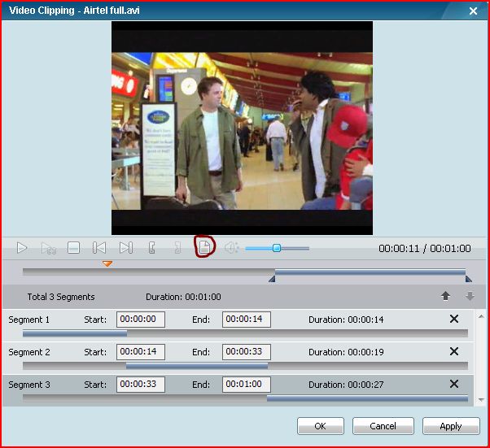Delete Segment 2
Viewport: 490px width, 448px height.
tap(454, 351)
